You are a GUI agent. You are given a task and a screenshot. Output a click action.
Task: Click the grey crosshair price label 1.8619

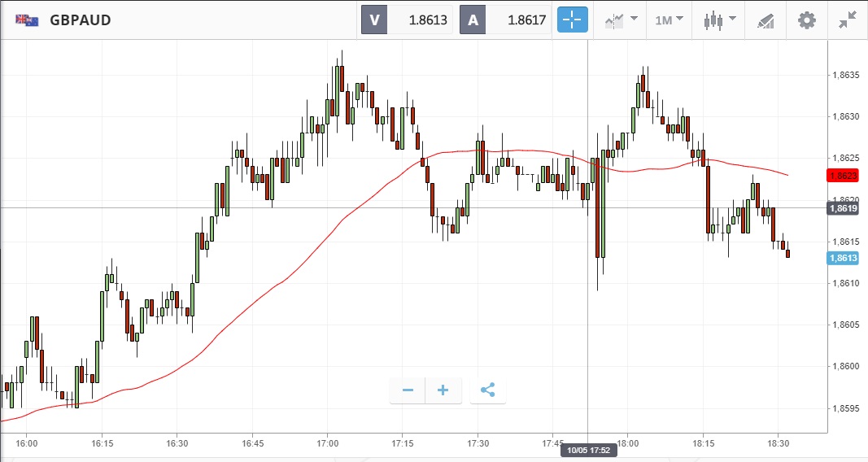click(x=842, y=208)
